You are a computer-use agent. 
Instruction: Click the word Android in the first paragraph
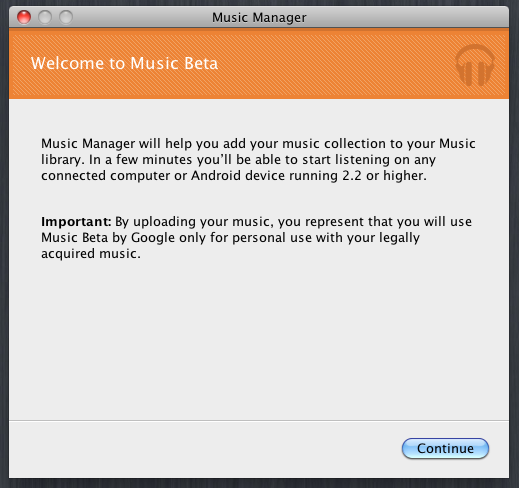click(216, 175)
